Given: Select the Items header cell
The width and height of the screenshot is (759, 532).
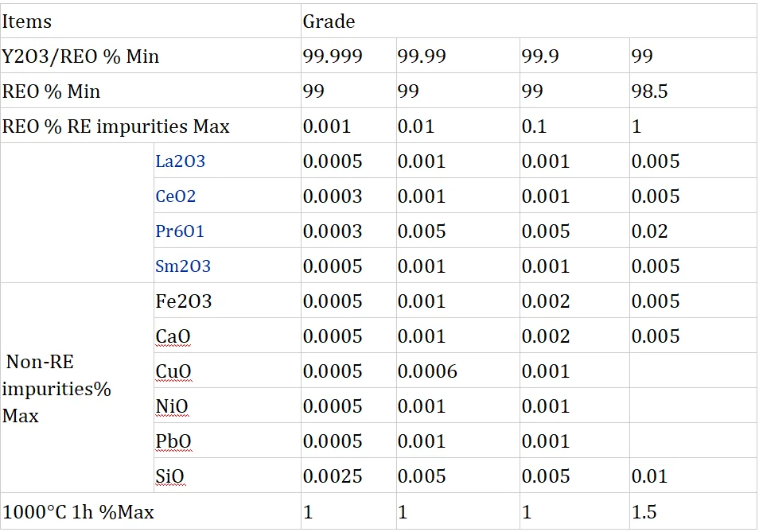Looking at the screenshot, I should 26,21.
